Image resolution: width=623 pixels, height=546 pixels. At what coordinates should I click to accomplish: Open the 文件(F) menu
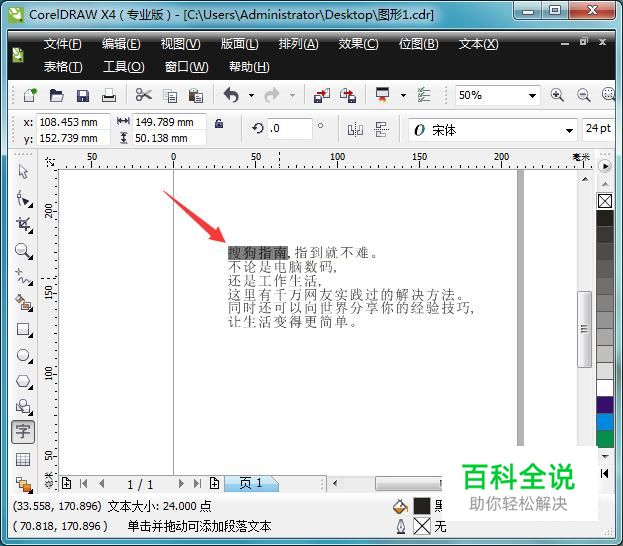[x=62, y=44]
